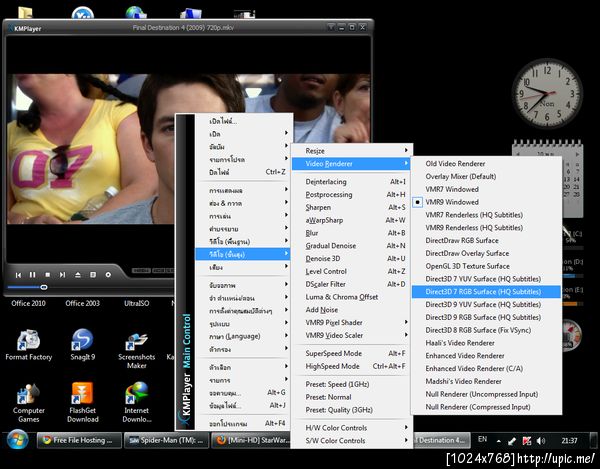Toggle Postprocessing in video menu
Screen dimensions: 600x469
351,194
